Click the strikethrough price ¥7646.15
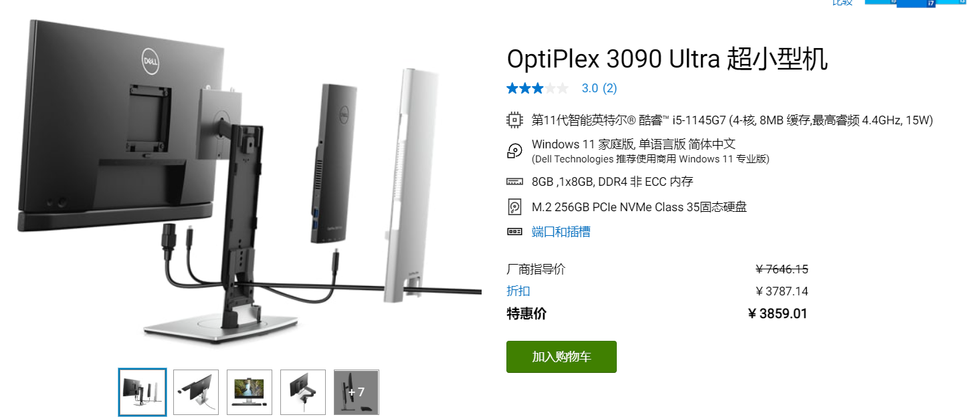This screenshot has width=980, height=419. coord(781,269)
